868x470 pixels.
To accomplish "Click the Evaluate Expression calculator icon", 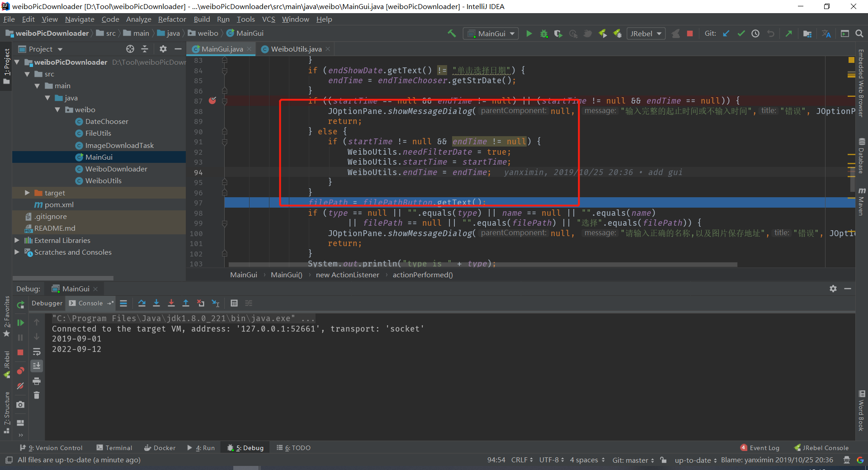I will coord(234,303).
